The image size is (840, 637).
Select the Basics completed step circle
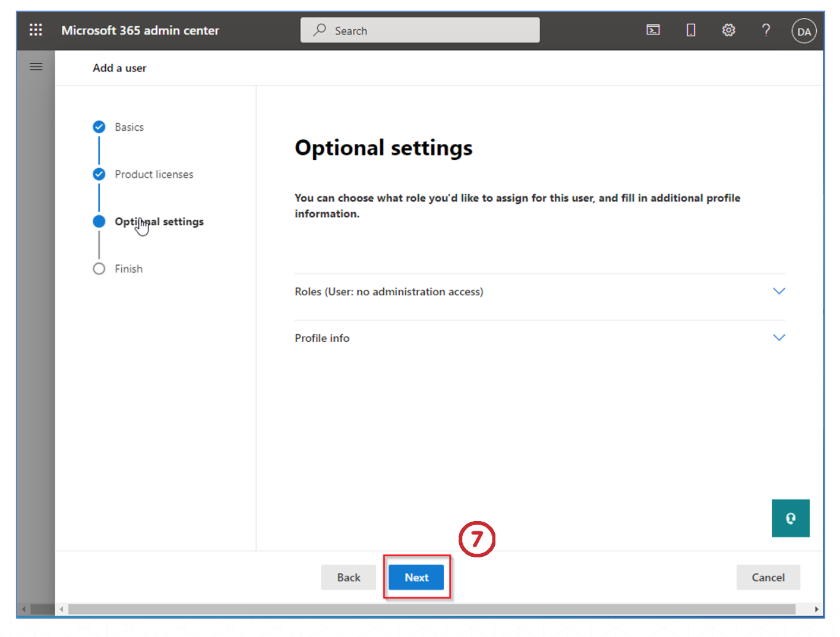(99, 127)
